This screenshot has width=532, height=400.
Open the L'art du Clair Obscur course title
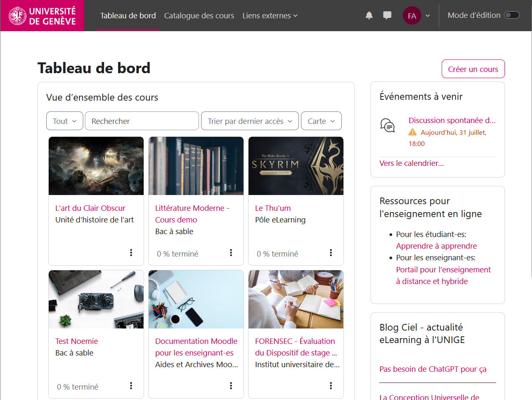90,208
